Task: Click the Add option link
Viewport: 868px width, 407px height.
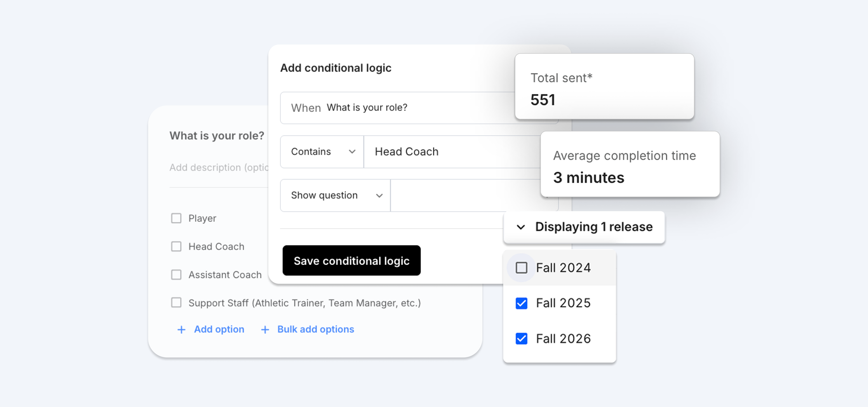Action: pos(219,329)
